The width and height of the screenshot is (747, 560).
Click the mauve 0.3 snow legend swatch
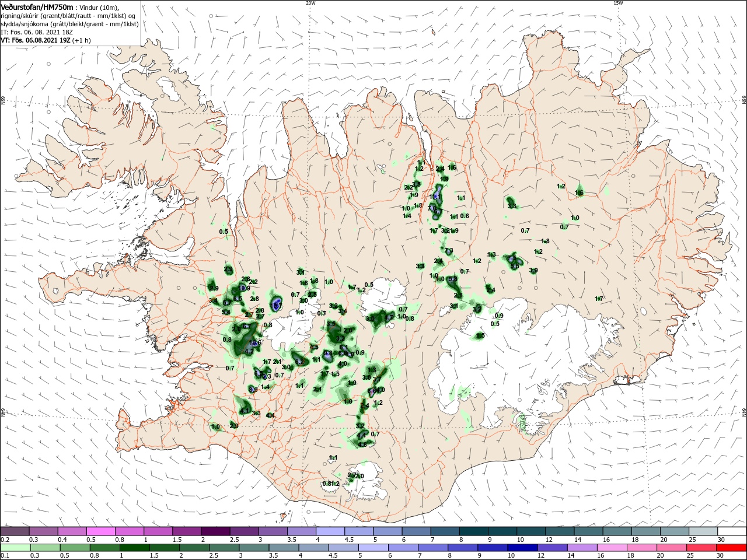click(x=43, y=531)
